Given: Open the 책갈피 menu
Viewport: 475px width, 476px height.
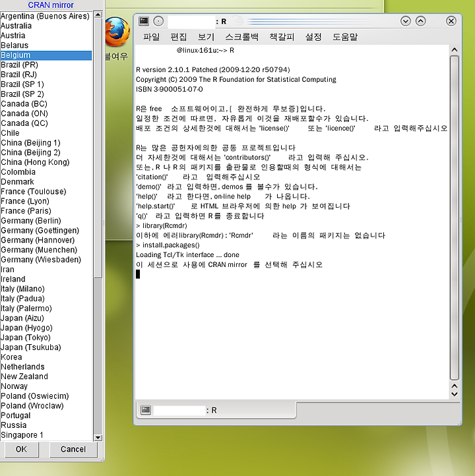Looking at the screenshot, I should (282, 37).
